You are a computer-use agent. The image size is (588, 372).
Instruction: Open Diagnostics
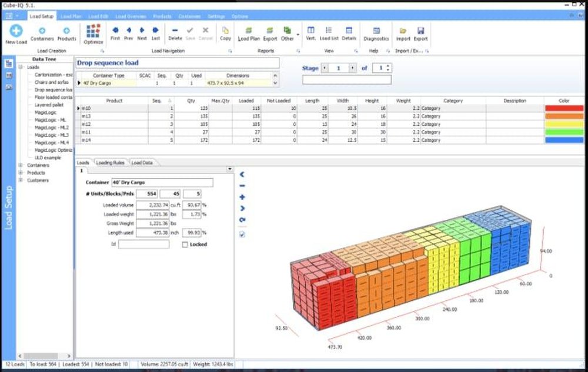(x=376, y=33)
